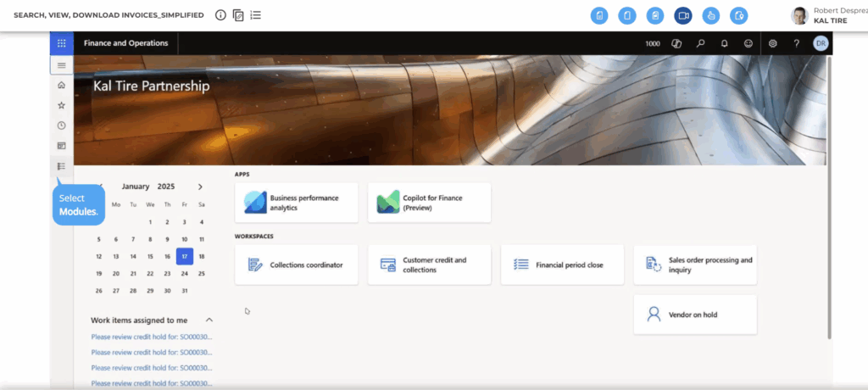Open the Settings gear icon

[x=772, y=43]
